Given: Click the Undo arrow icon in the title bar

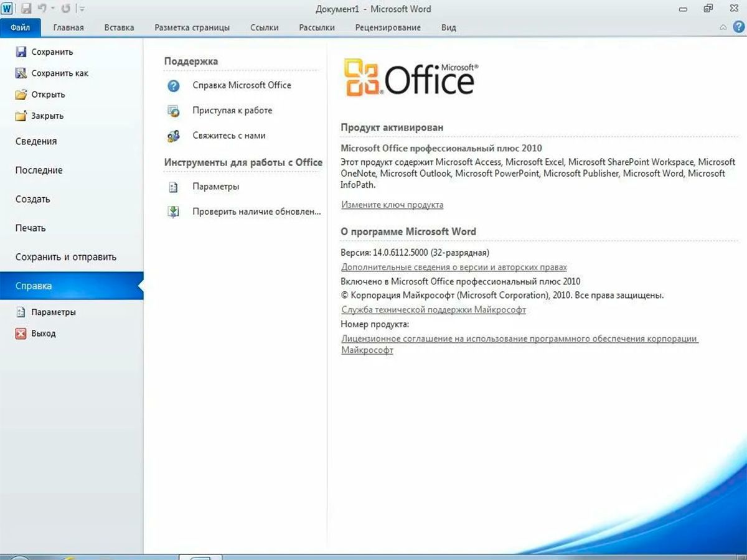Looking at the screenshot, I should (42, 9).
